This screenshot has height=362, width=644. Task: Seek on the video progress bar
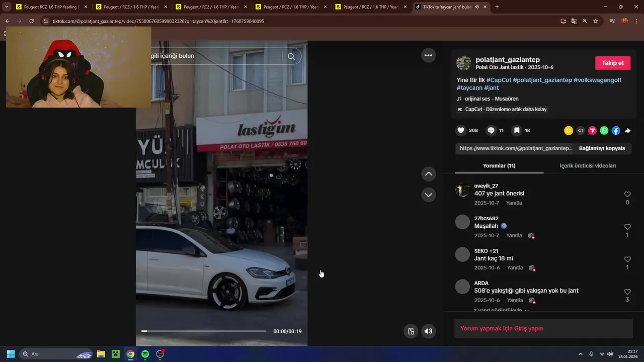click(x=204, y=331)
